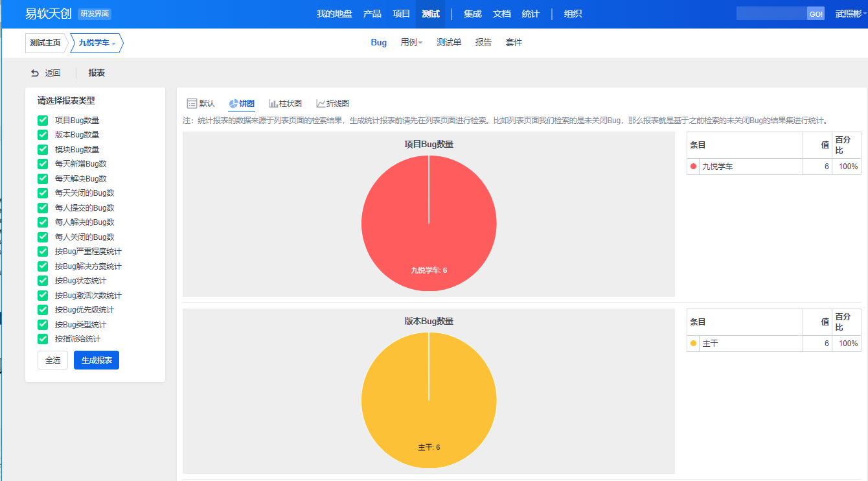The height and width of the screenshot is (481, 868).
Task: Click the 易软天创 logo text
Action: pyautogui.click(x=48, y=14)
